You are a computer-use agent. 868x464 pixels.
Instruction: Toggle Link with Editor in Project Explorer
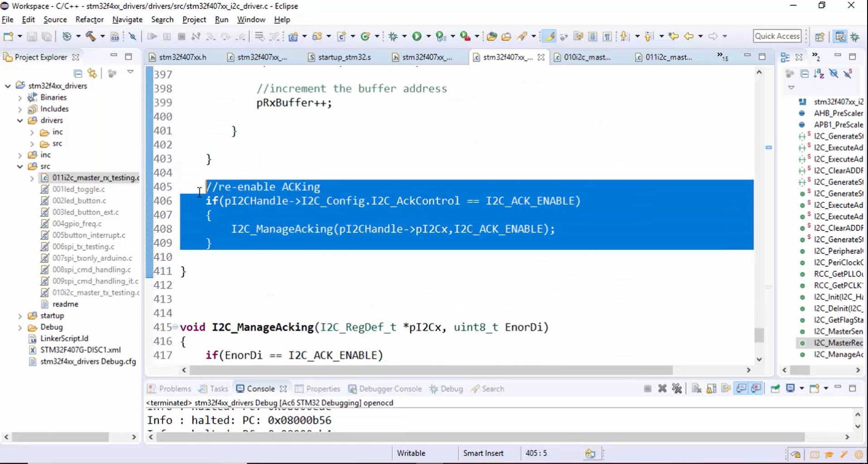point(92,73)
